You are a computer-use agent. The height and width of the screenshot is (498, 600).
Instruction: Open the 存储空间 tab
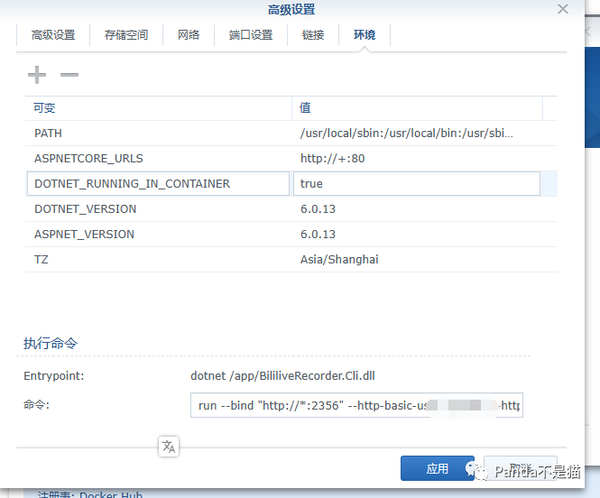click(x=126, y=35)
